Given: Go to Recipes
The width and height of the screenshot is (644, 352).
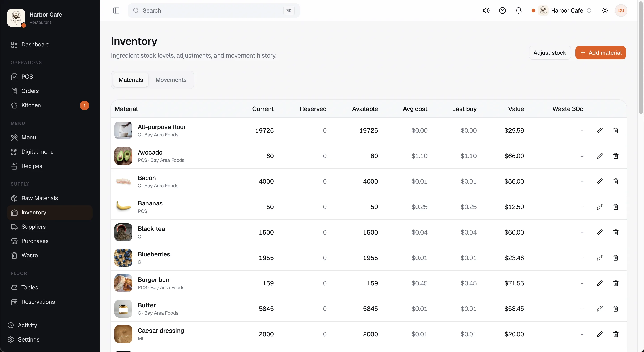Looking at the screenshot, I should tap(50, 166).
